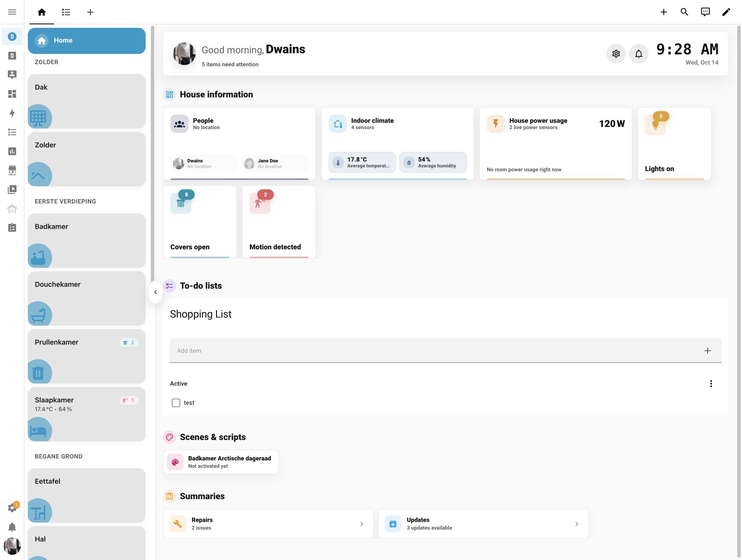
Task: Check the 'test' to-do item
Action: click(176, 403)
